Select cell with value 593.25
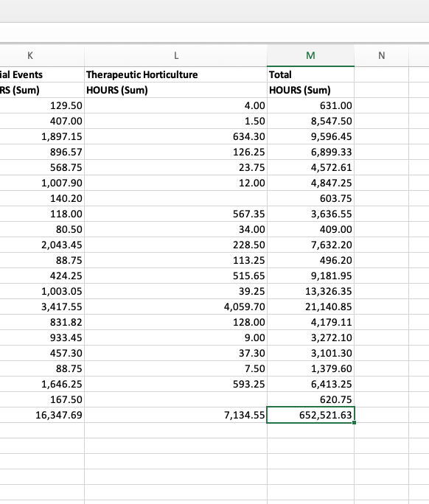 coord(176,384)
